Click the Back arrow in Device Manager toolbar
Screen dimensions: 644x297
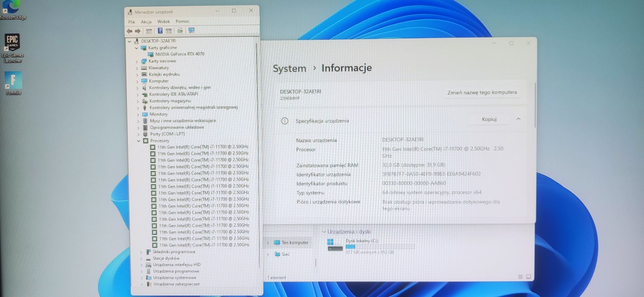[x=129, y=31]
